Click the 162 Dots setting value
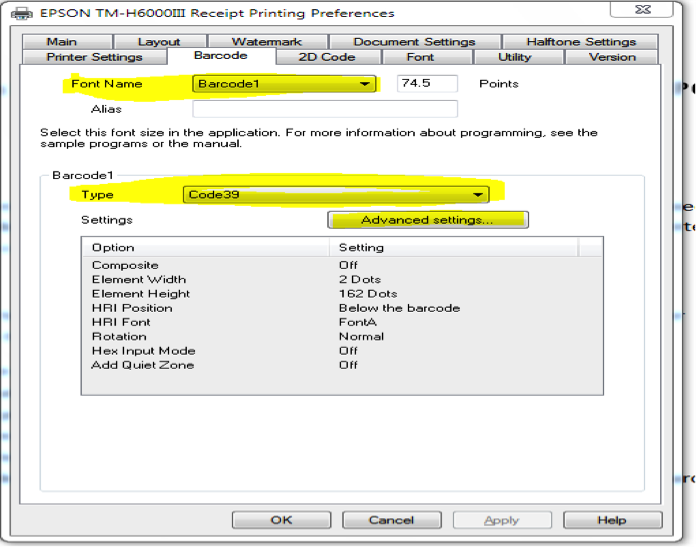This screenshot has width=696, height=547. click(x=368, y=293)
